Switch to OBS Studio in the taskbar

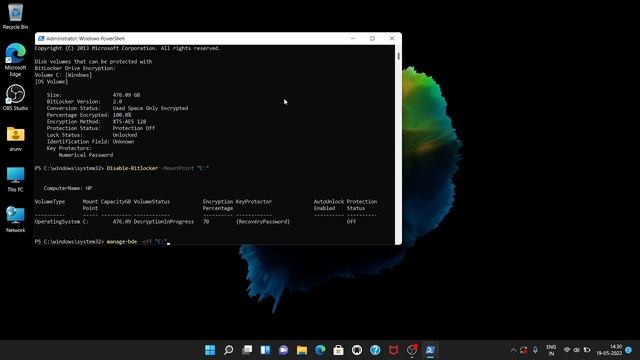(412, 350)
